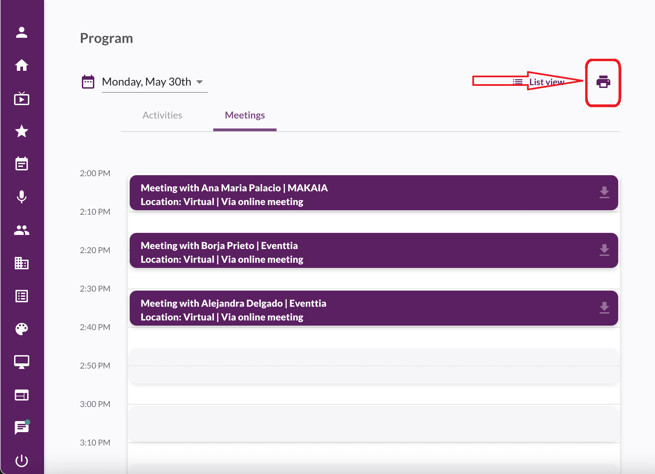
Task: Switch to List view
Action: [538, 82]
